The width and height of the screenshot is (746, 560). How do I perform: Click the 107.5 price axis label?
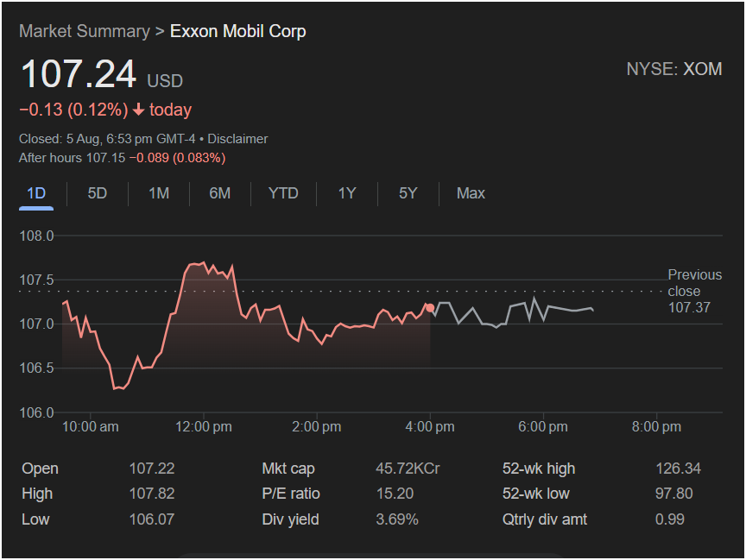point(36,280)
